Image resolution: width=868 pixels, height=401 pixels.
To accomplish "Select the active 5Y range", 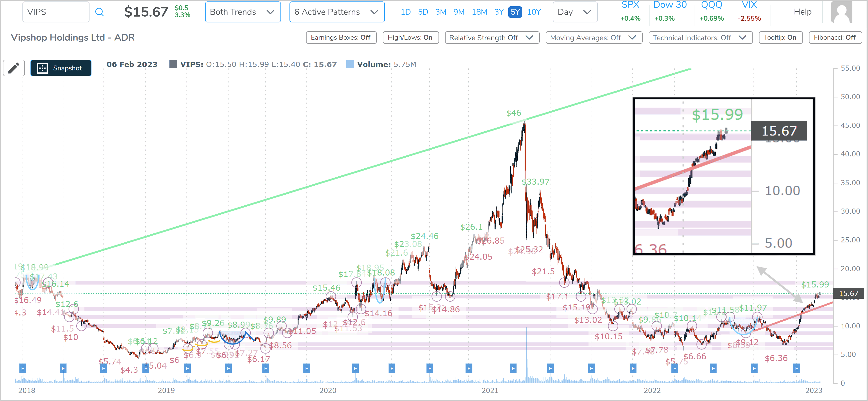I will [515, 12].
